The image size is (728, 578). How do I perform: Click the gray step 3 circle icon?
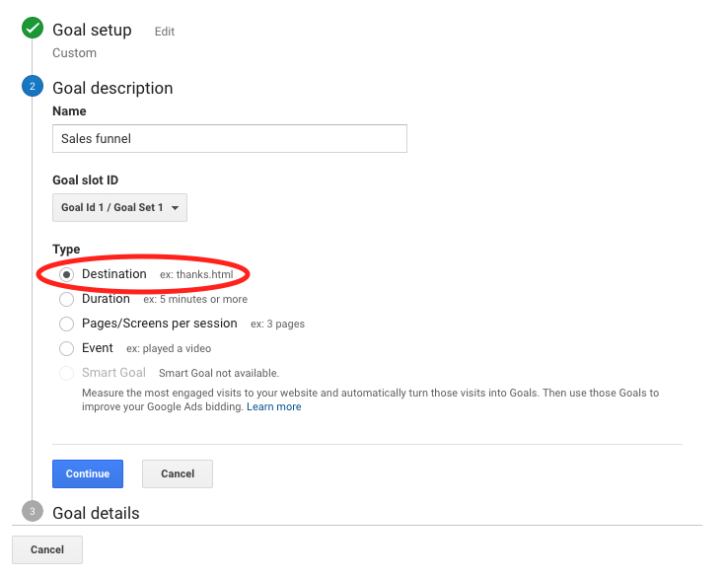click(x=33, y=512)
